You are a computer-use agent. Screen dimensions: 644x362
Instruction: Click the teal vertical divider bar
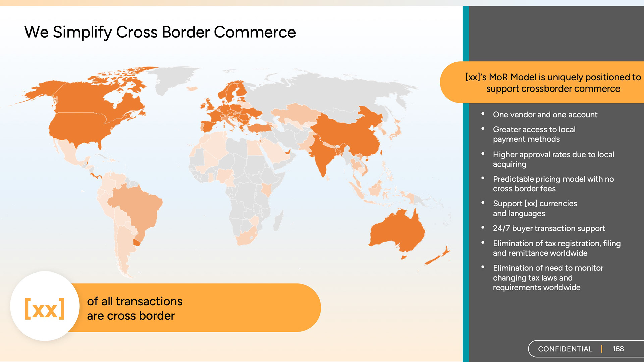pyautogui.click(x=466, y=201)
